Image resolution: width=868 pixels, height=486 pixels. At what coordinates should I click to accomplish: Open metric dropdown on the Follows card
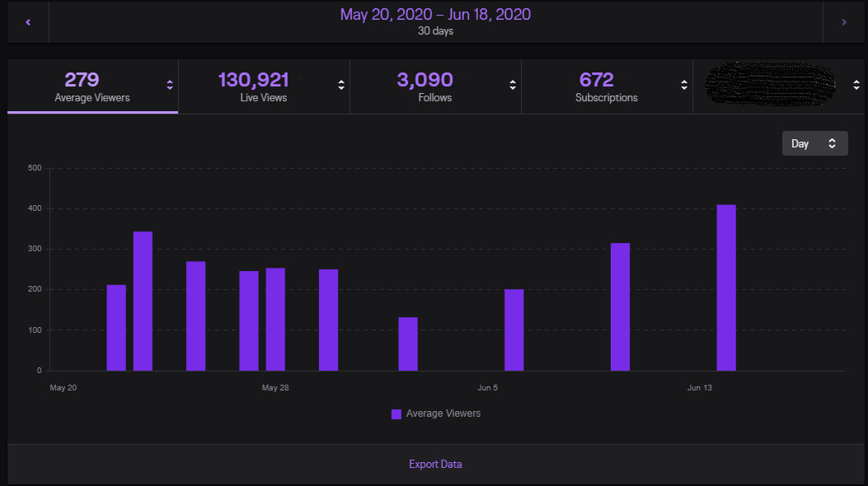(x=512, y=84)
